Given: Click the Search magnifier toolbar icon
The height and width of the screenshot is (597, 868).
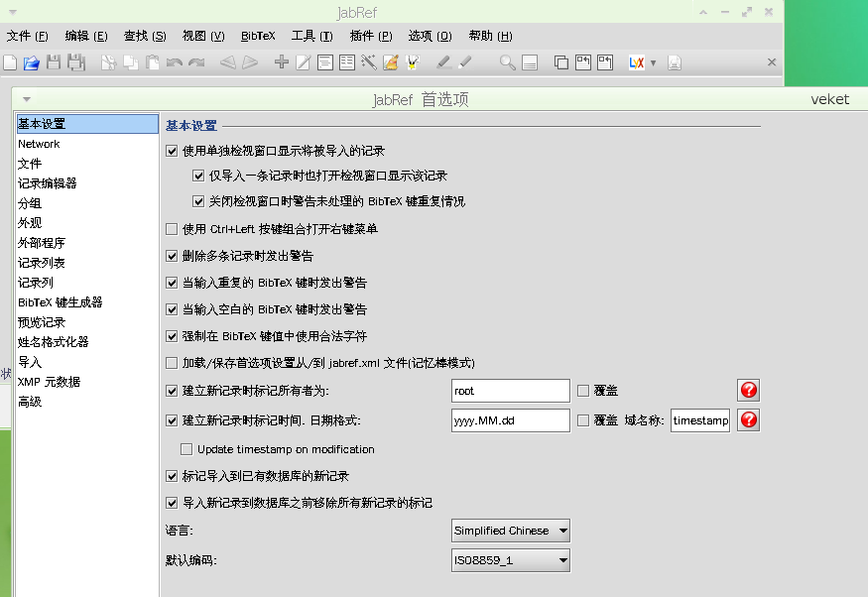Looking at the screenshot, I should tap(507, 62).
